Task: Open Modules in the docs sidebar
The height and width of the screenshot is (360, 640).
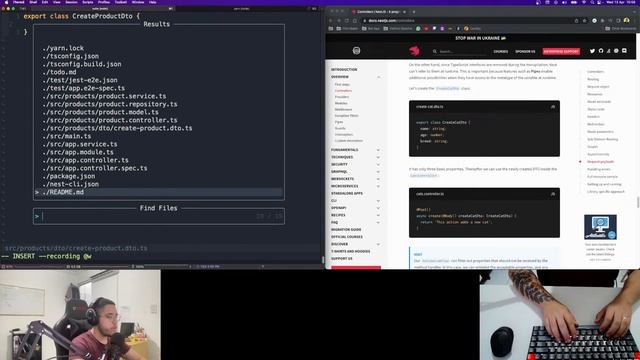Action: tap(341, 103)
